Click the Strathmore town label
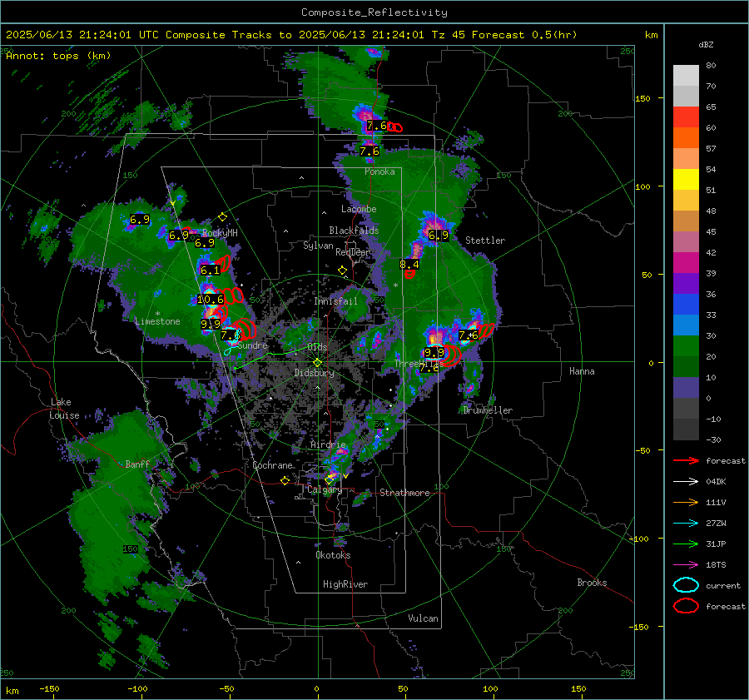This screenshot has height=700, width=749. point(404,493)
